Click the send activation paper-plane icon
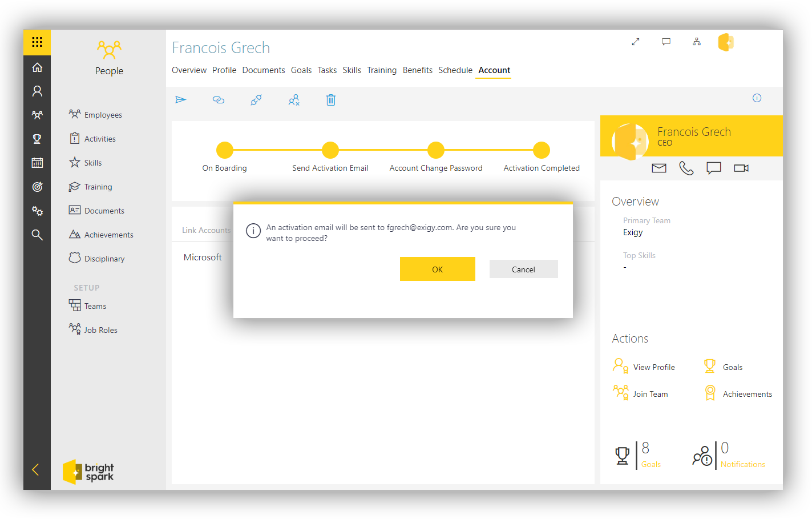The image size is (812, 519). click(x=181, y=100)
